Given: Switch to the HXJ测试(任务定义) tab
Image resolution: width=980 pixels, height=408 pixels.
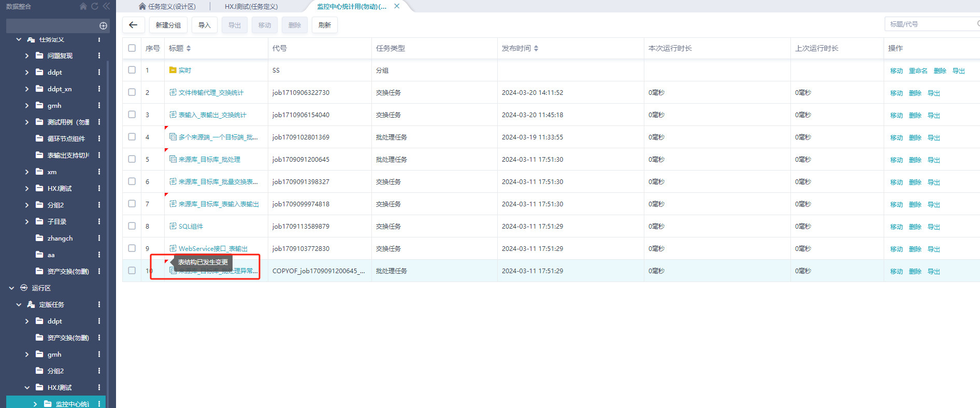Looking at the screenshot, I should pyautogui.click(x=251, y=7).
